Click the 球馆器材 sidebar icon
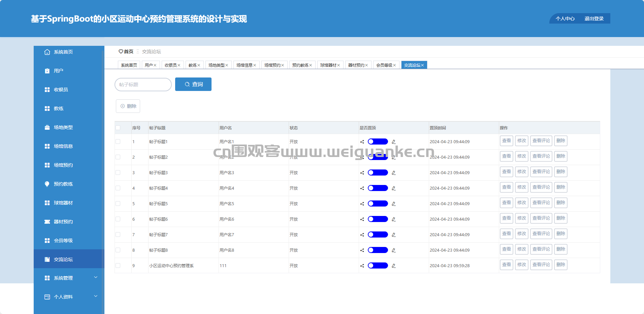The height and width of the screenshot is (314, 644). pyautogui.click(x=47, y=203)
